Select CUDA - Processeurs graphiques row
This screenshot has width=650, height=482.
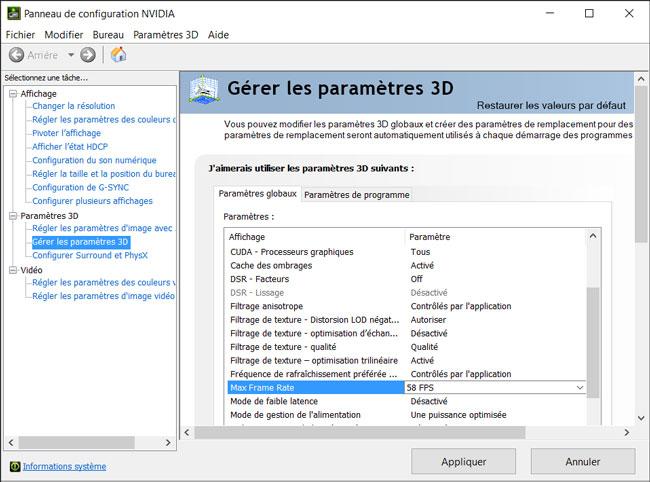pyautogui.click(x=407, y=252)
